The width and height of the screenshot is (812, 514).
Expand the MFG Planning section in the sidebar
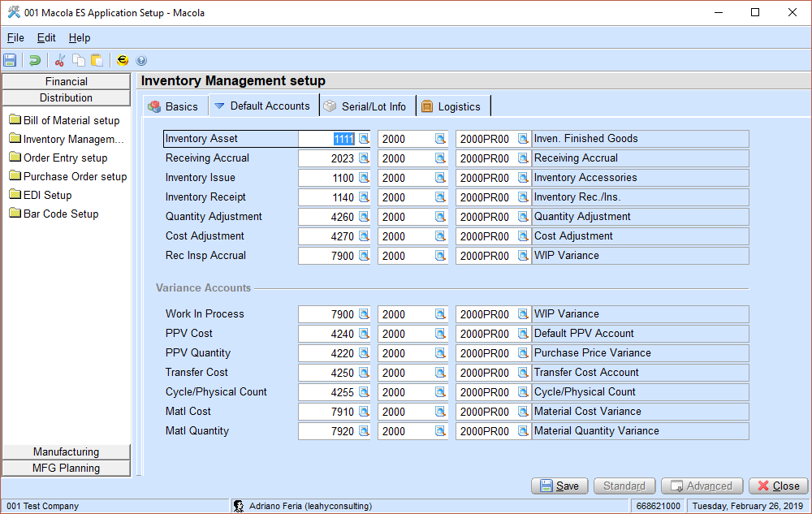67,468
